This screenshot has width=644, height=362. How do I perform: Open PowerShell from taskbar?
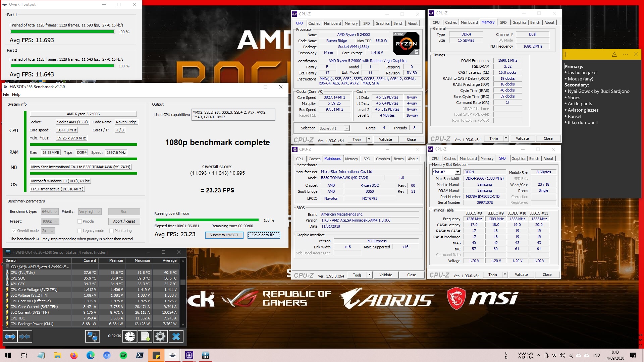click(140, 355)
